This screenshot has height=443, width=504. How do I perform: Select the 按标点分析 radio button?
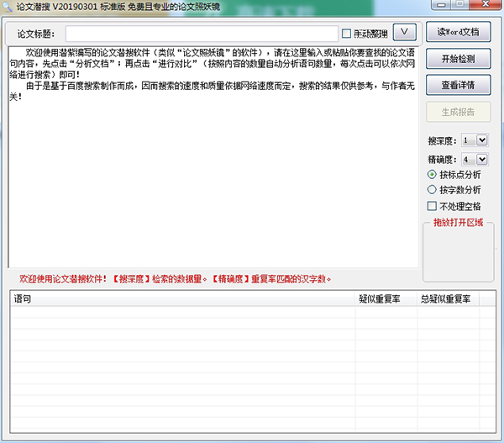432,175
